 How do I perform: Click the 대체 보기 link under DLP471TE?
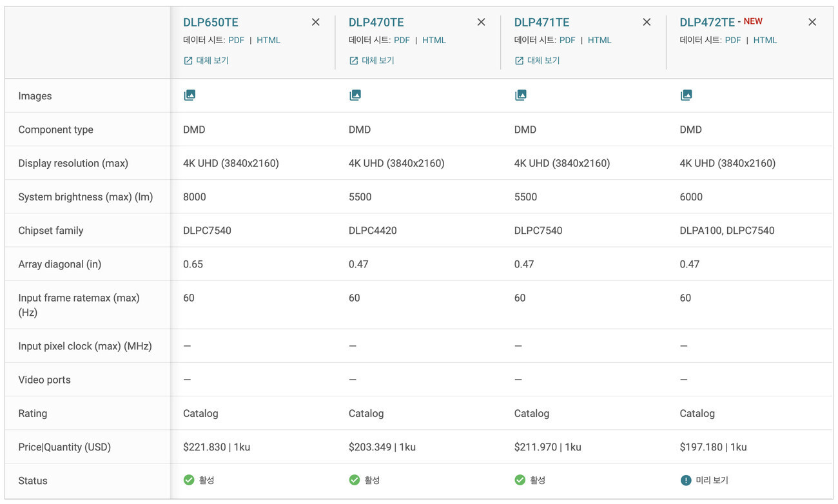[538, 61]
